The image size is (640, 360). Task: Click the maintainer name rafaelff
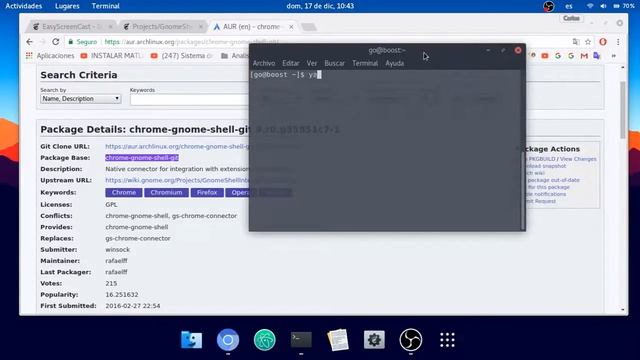click(x=116, y=260)
